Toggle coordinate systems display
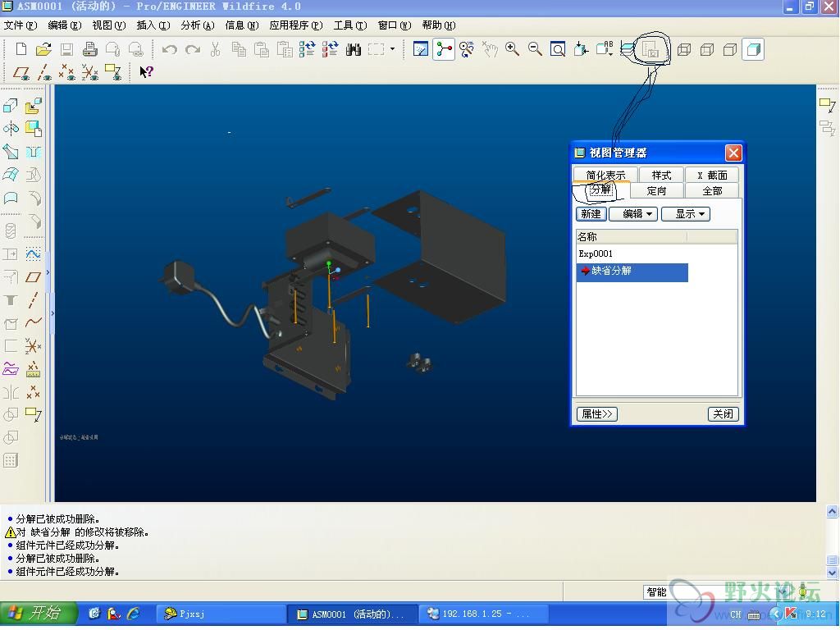Screen dimensions: 840x630 point(90,72)
